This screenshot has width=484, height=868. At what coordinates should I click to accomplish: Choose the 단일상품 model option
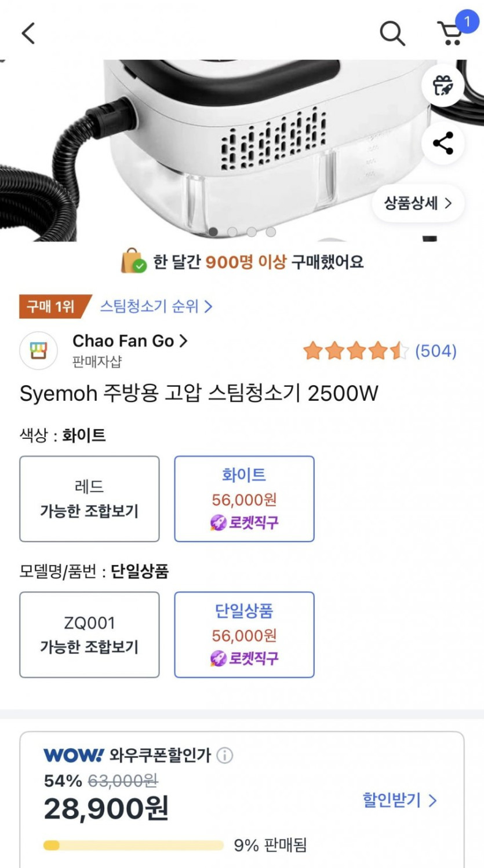244,635
